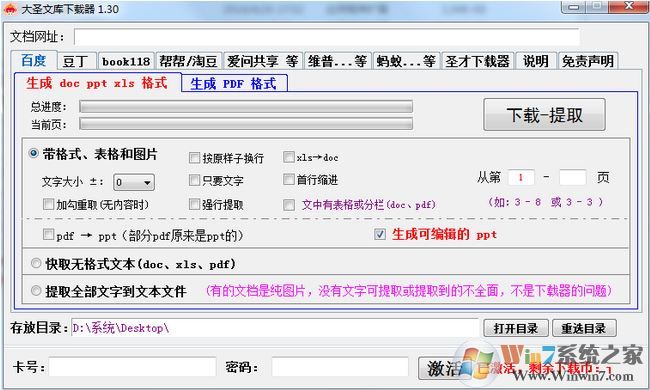Select 带格式、表格和图片 radio button

click(x=34, y=153)
